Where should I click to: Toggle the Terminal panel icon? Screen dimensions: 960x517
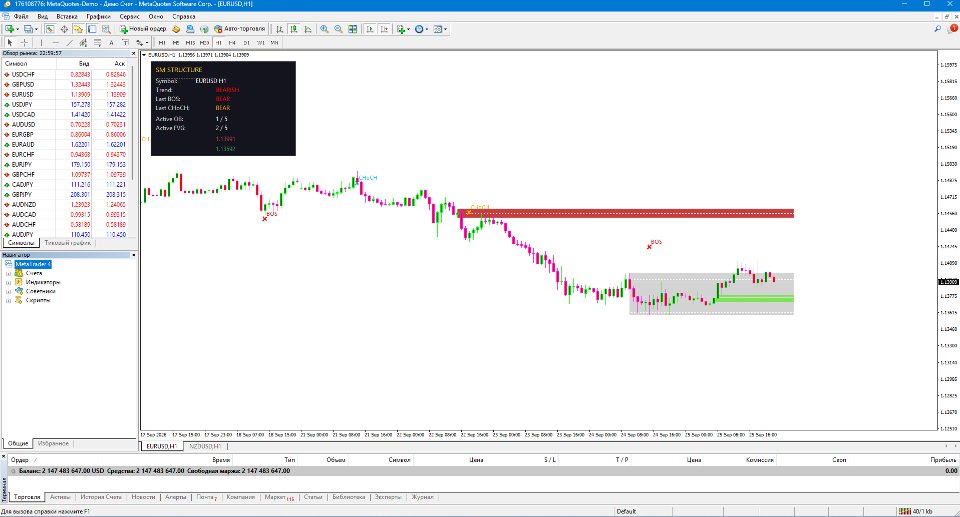click(92, 29)
